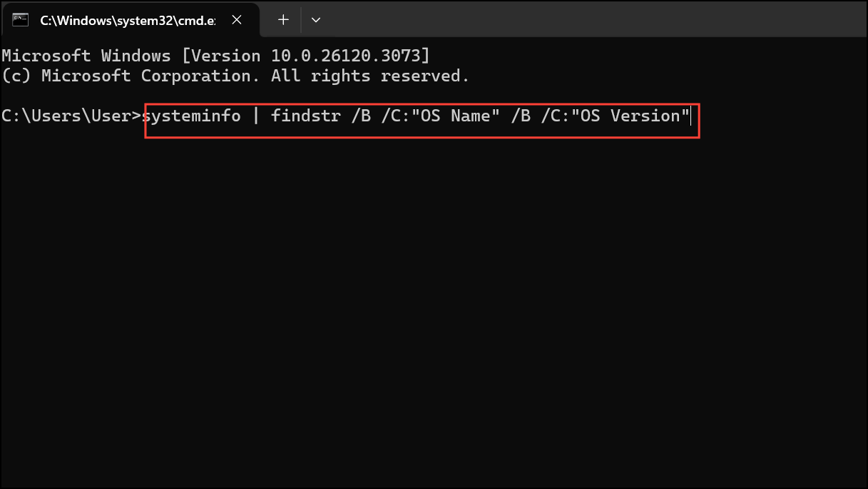Click the empty black terminal area below command
868x489 pixels.
[x=434, y=307]
